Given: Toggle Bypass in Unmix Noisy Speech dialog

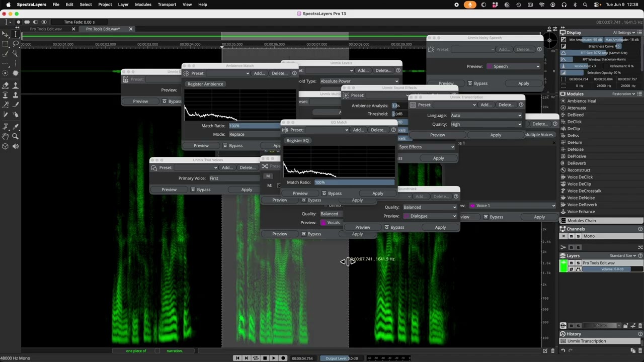Looking at the screenshot, I should pyautogui.click(x=477, y=83).
